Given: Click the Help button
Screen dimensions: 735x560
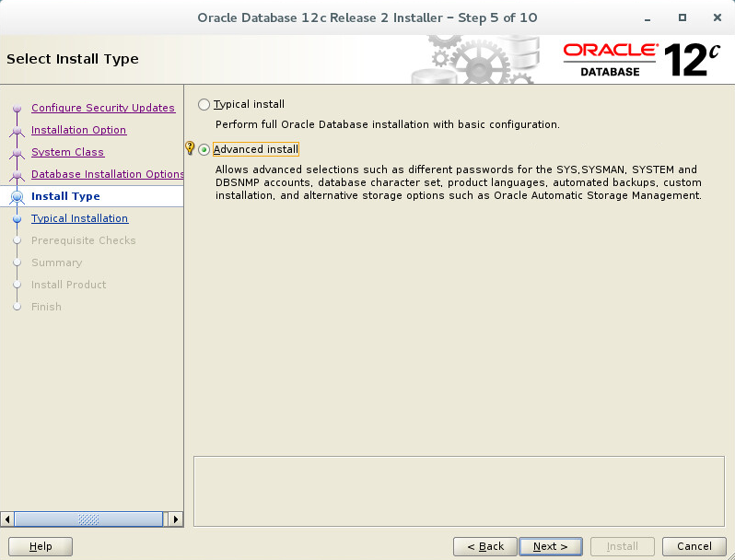Looking at the screenshot, I should pos(41,546).
